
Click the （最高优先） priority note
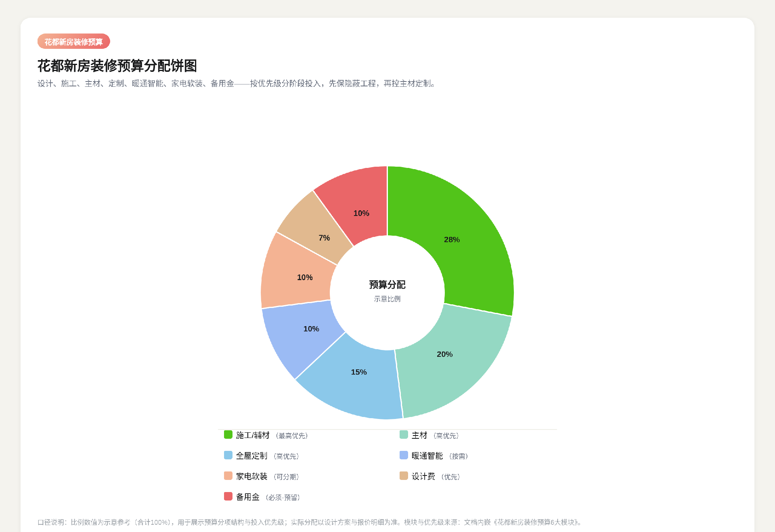pos(292,436)
